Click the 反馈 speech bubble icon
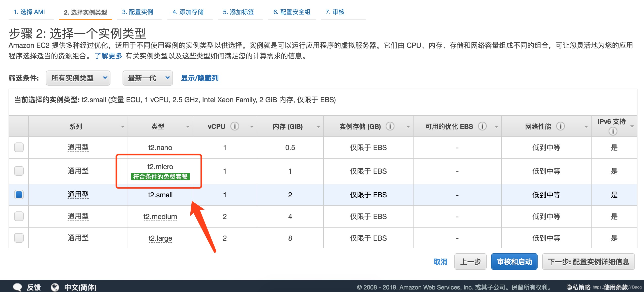 pyautogui.click(x=17, y=287)
